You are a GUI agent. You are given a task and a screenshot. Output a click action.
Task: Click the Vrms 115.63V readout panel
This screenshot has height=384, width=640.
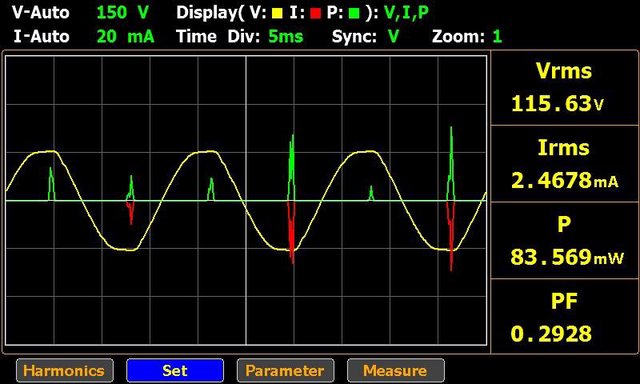(564, 88)
